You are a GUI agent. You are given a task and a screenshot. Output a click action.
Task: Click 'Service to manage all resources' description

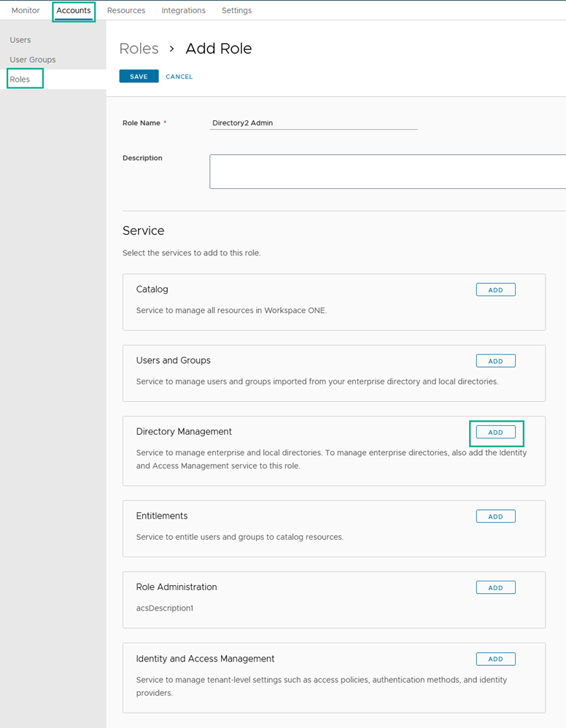coord(231,311)
